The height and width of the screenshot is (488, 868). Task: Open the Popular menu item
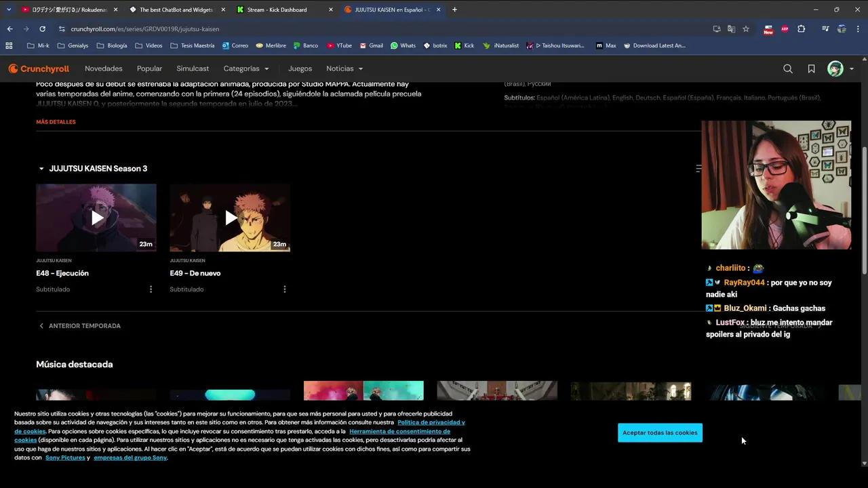point(149,68)
